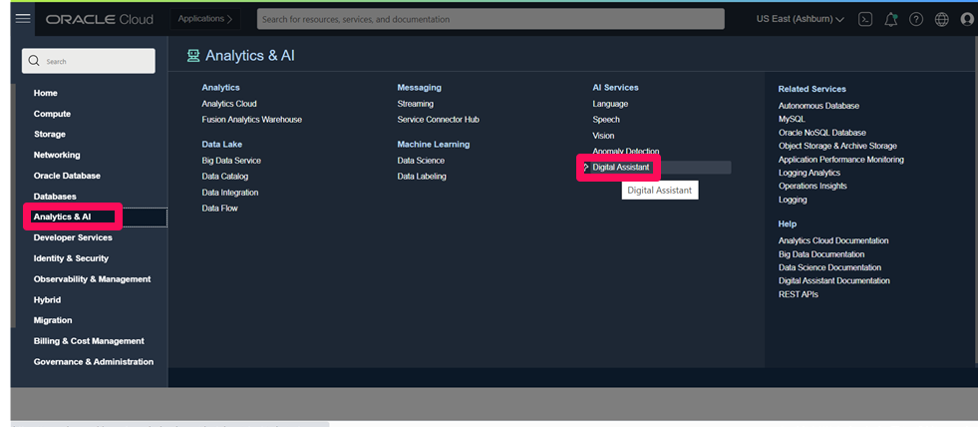Select Developer Services in sidebar
This screenshot has width=980, height=427.
click(x=73, y=237)
